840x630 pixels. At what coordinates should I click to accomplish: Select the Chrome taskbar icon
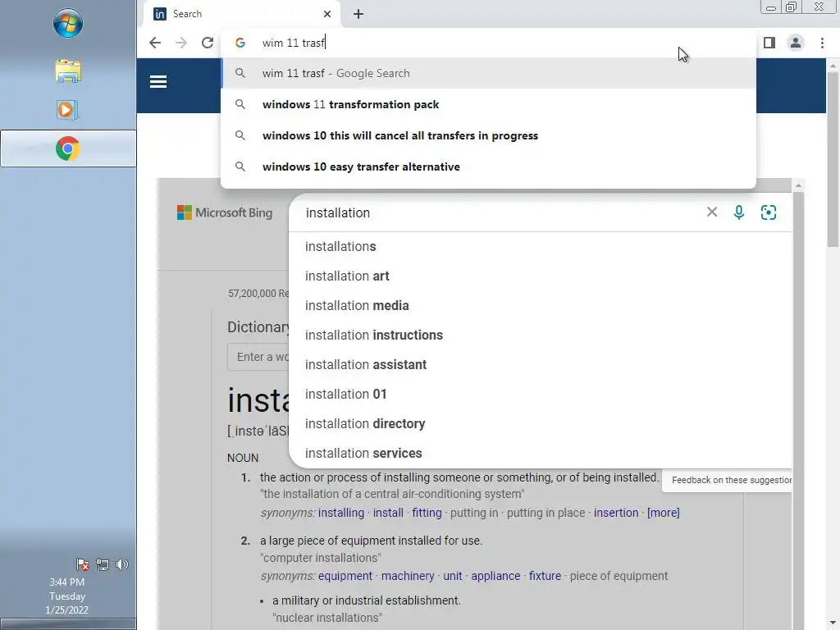(68, 148)
